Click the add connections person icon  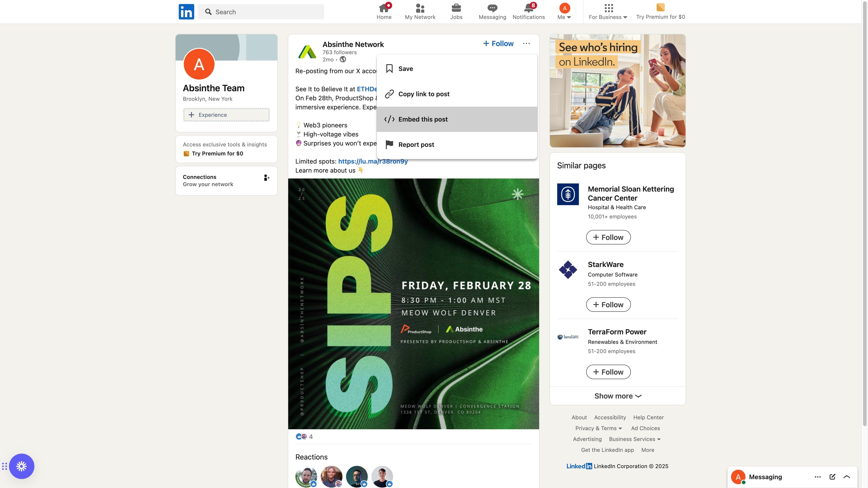pos(267,178)
